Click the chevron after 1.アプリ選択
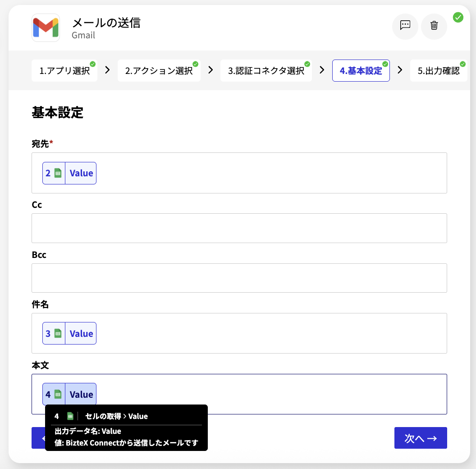 107,70
